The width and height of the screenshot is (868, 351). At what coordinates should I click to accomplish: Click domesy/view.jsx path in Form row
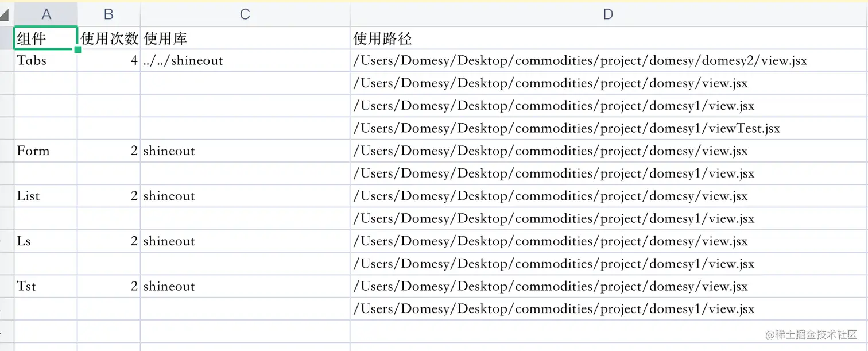609,151
